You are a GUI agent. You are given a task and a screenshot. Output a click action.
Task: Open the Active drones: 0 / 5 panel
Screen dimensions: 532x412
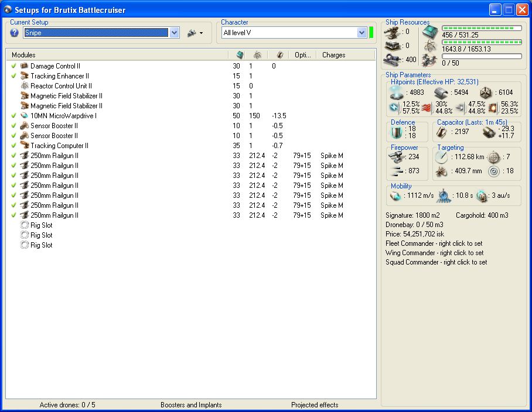click(67, 405)
